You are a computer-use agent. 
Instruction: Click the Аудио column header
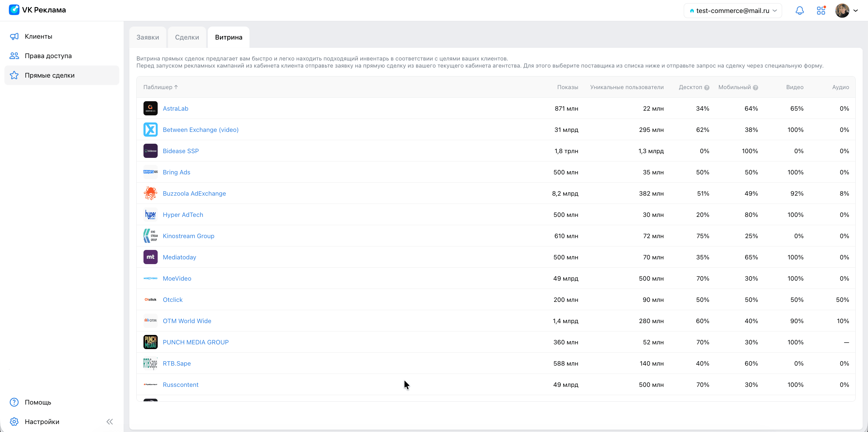coord(840,87)
